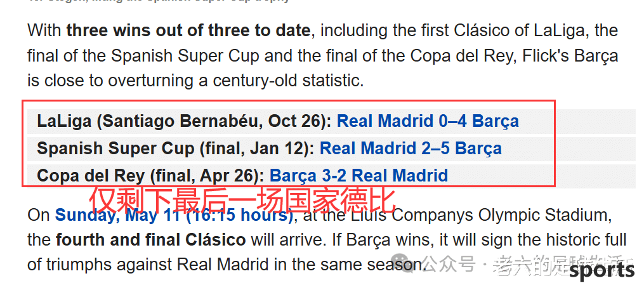
Task: Click the sports logo at bottom right
Action: point(601,271)
